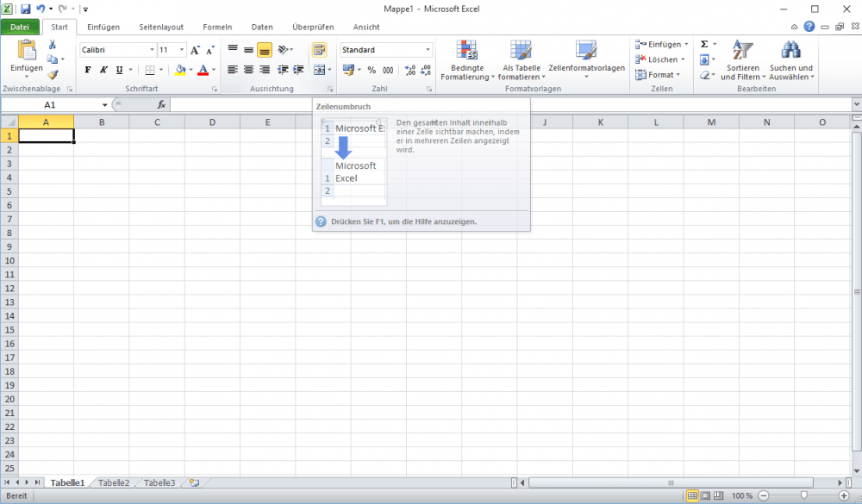Screen dimensions: 862x504
Task: Toggle italic K formatting
Action: tap(103, 70)
